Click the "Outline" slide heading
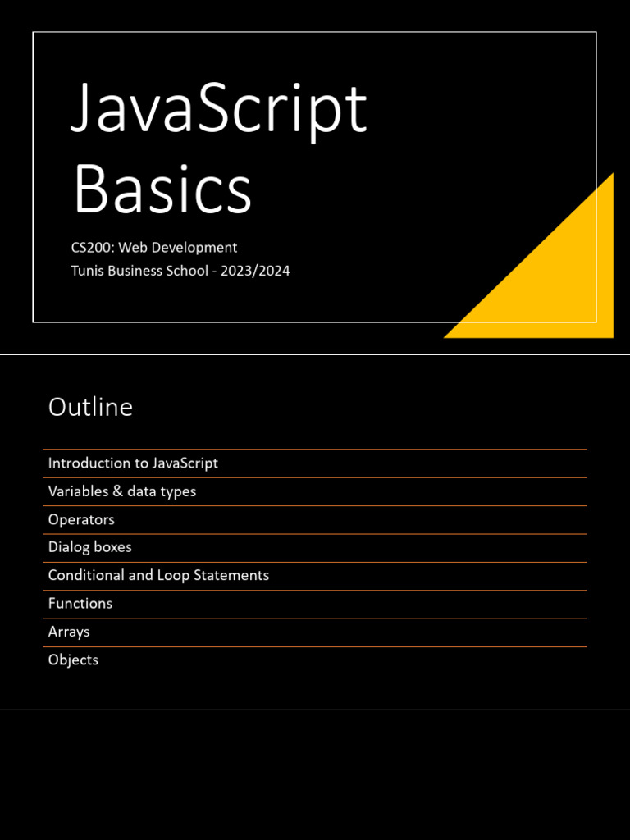This screenshot has height=840, width=630. pyautogui.click(x=90, y=407)
